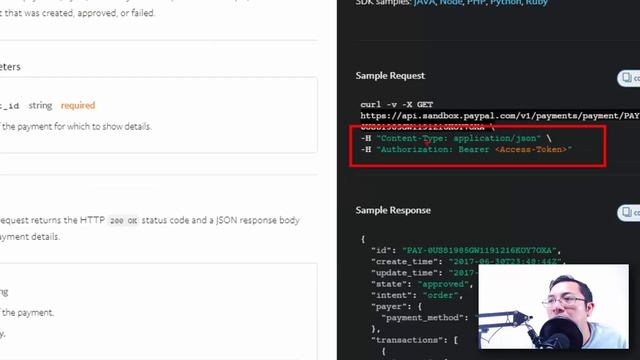The width and height of the screenshot is (640, 360).
Task: Click the <Access-Token> placeholder text
Action: (531, 149)
